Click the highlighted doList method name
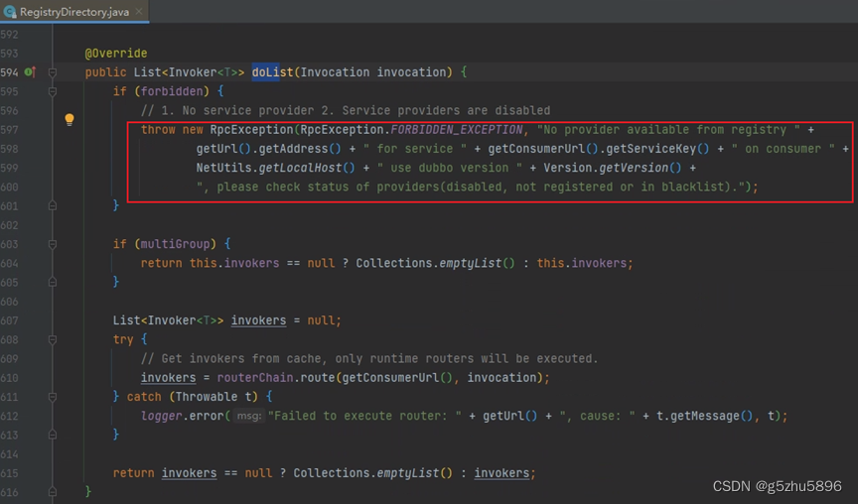The width and height of the screenshot is (858, 504). [272, 72]
